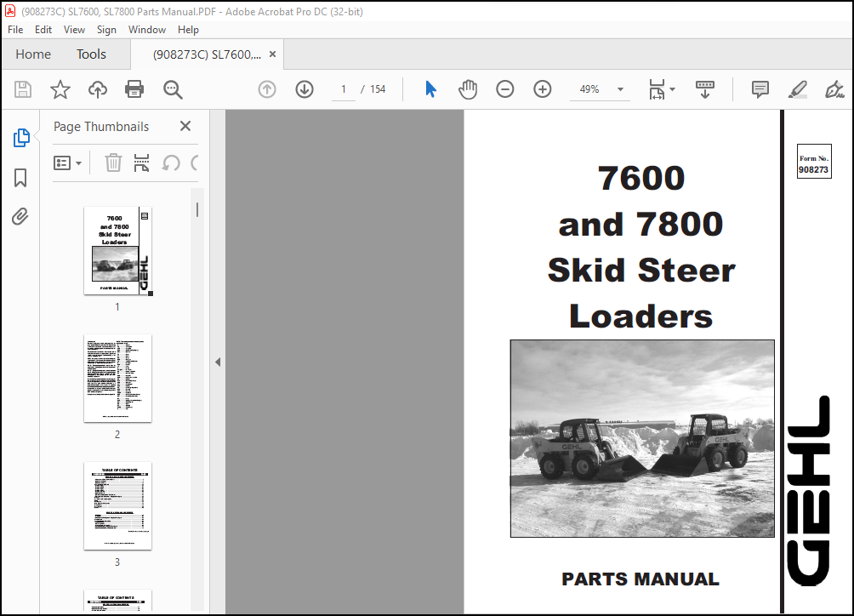Image resolution: width=854 pixels, height=616 pixels.
Task: Open the Window menu
Action: tap(147, 30)
